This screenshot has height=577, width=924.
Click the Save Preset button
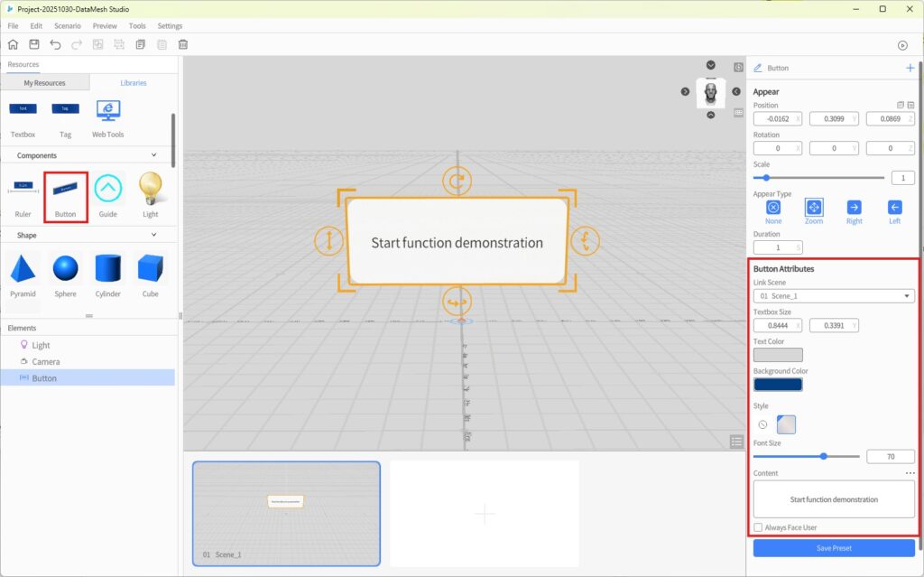tap(834, 548)
